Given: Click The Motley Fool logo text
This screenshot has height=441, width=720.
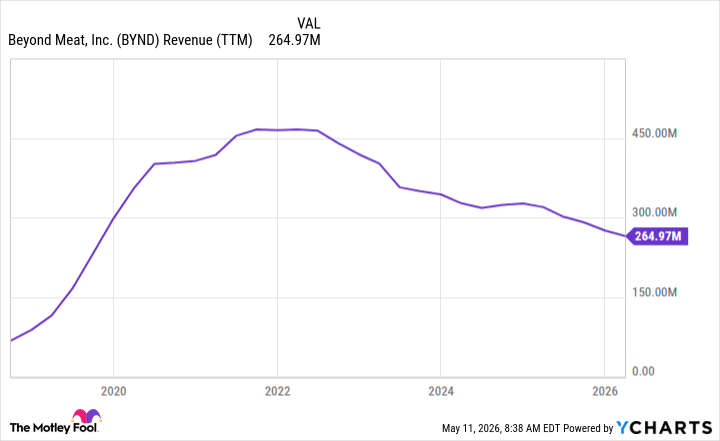Looking at the screenshot, I should pos(54,428).
